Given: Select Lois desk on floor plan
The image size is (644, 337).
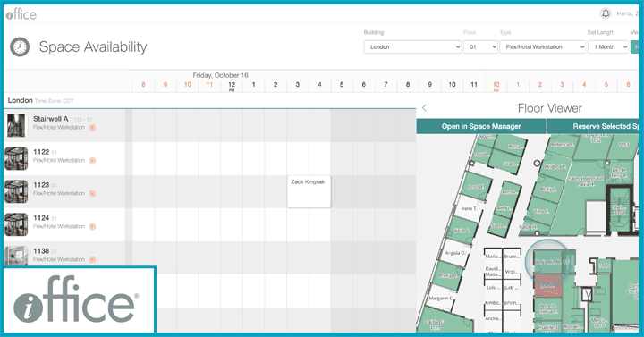Looking at the screenshot, I should (493, 288).
